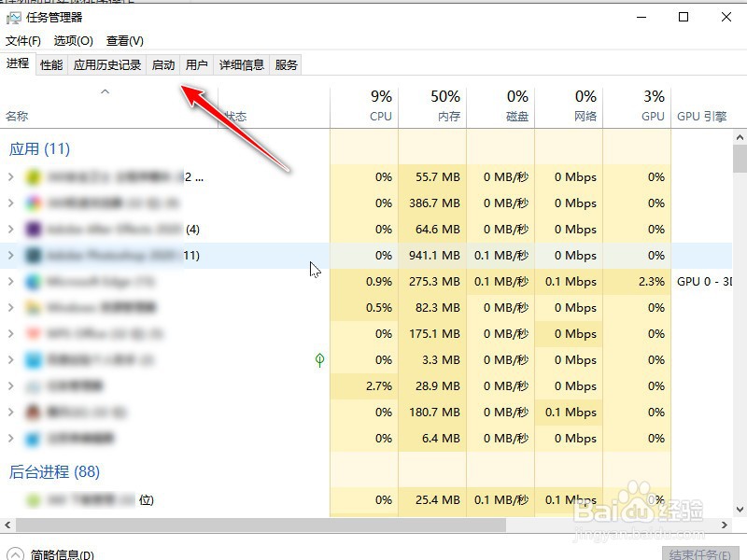Open the 选项 menu
Image resolution: width=747 pixels, height=560 pixels.
74,41
